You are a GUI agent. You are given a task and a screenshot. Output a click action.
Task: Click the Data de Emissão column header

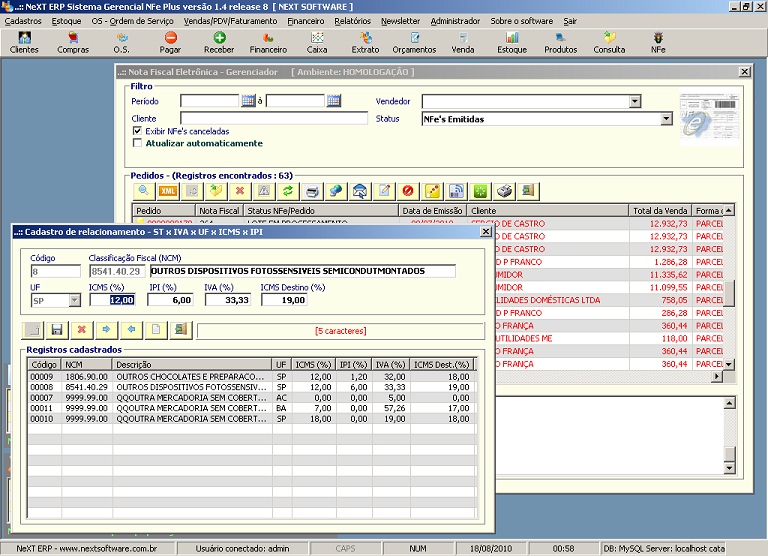(432, 211)
